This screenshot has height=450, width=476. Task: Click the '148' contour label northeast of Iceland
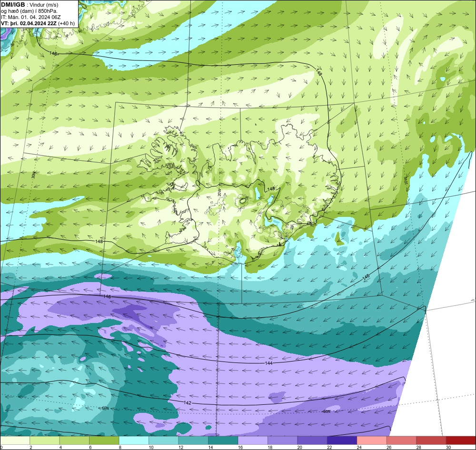tap(319, 72)
